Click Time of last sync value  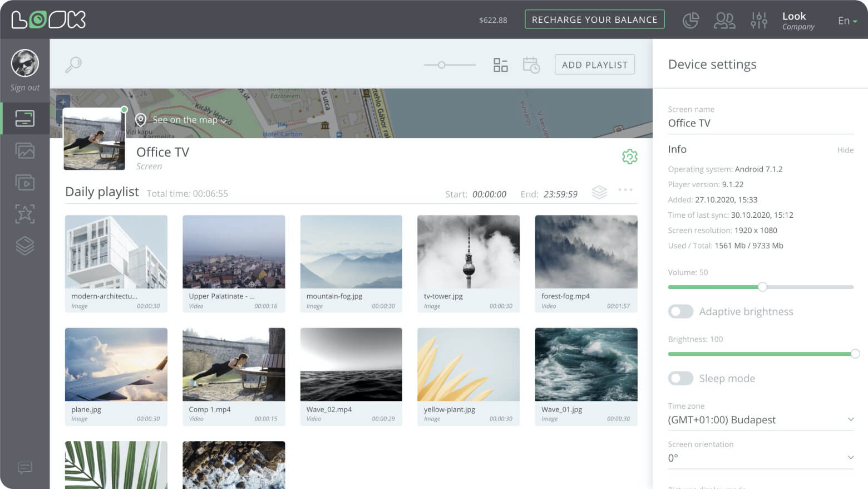tap(762, 215)
